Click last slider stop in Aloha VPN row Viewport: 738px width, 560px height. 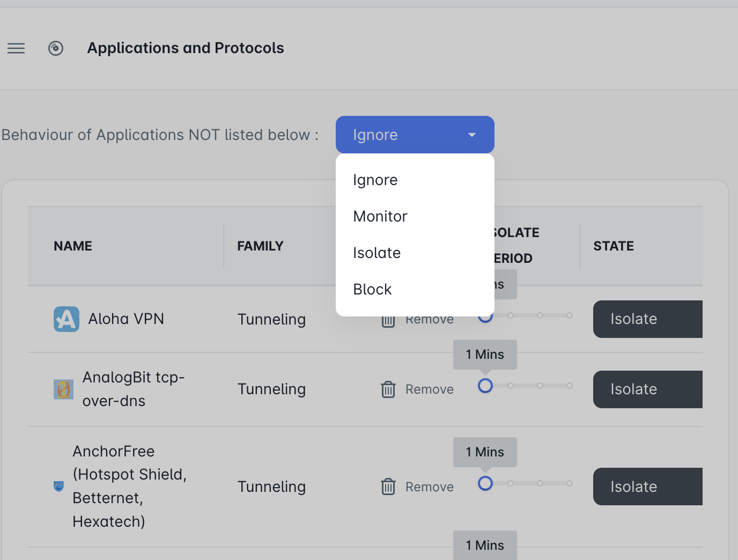point(570,315)
